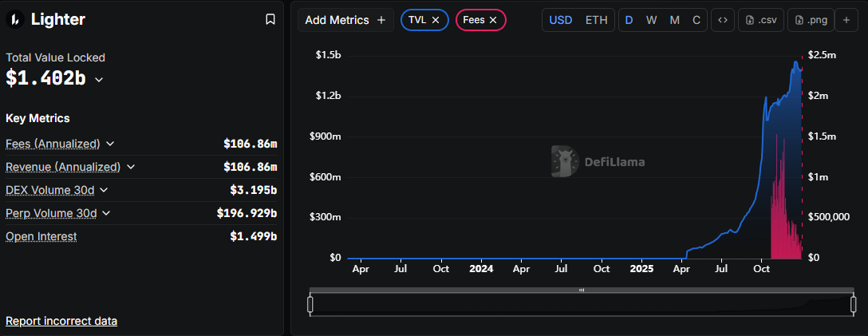
Task: Download chart data as .csv
Action: (760, 20)
